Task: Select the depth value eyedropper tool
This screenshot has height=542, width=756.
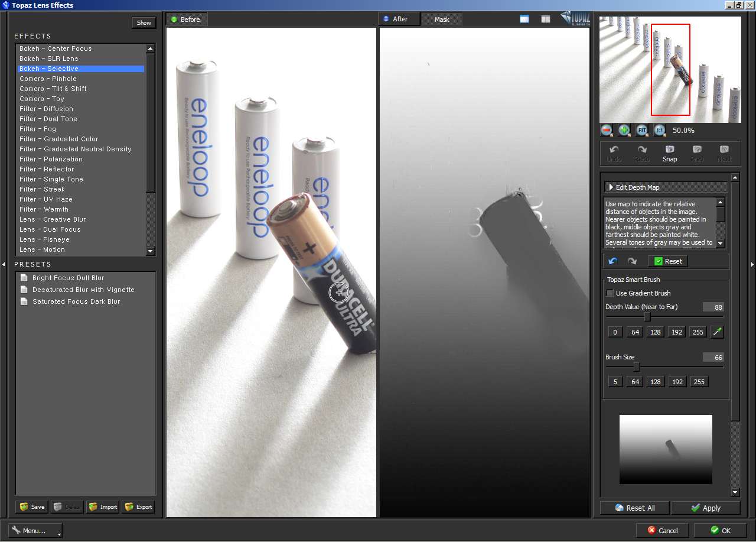Action: coord(717,332)
